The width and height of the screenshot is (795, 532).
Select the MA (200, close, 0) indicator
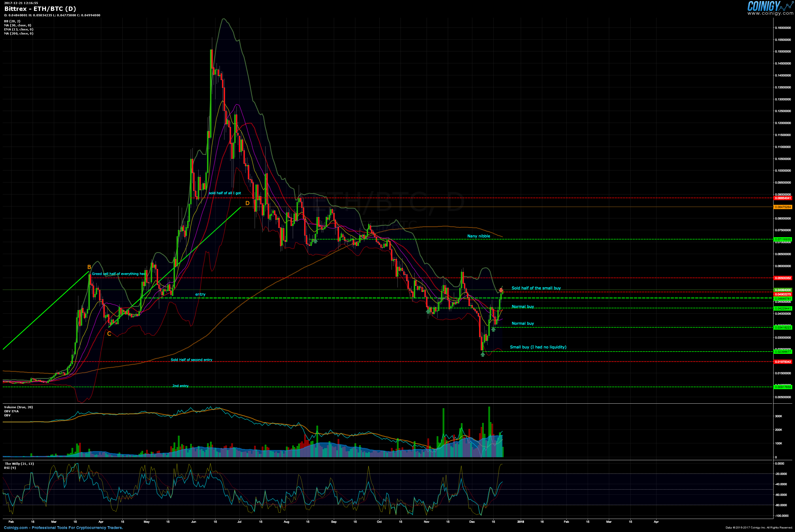(19, 33)
